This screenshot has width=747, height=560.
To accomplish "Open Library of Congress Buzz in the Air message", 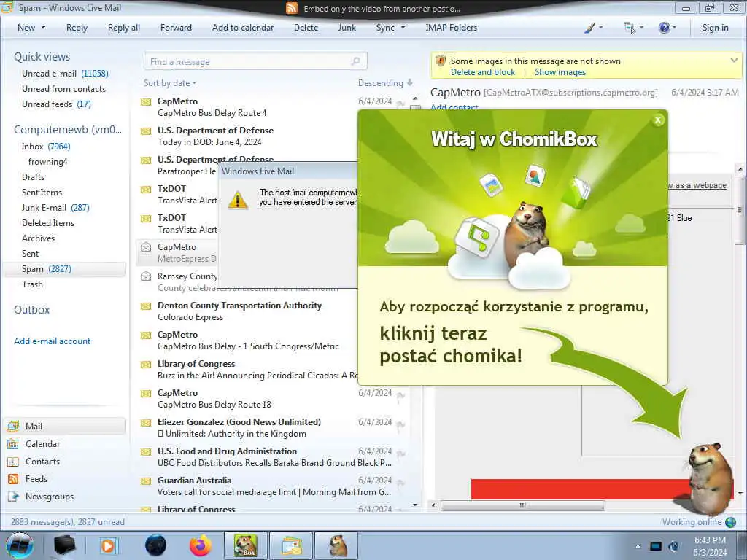I will (x=248, y=370).
